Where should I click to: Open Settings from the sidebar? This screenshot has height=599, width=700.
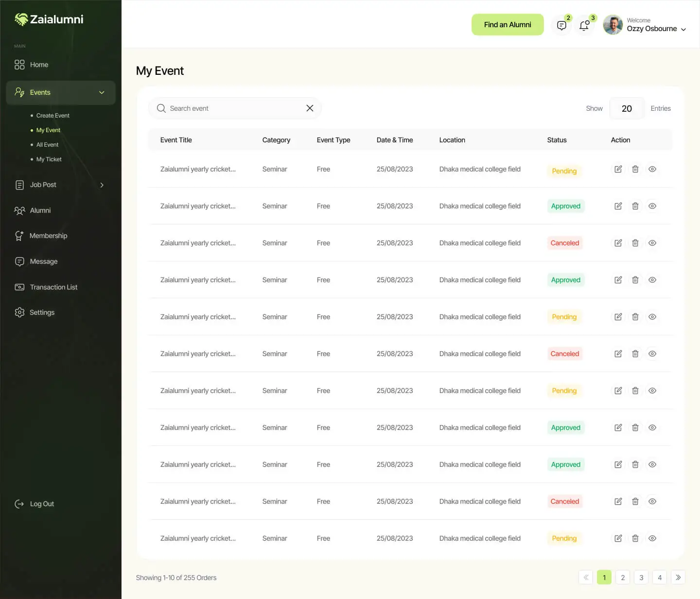tap(42, 312)
